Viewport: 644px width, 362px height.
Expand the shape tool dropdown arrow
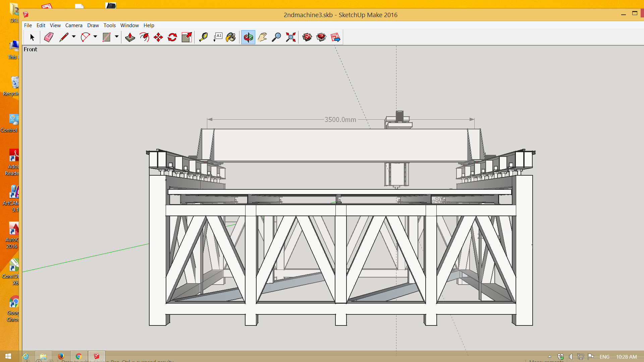117,37
